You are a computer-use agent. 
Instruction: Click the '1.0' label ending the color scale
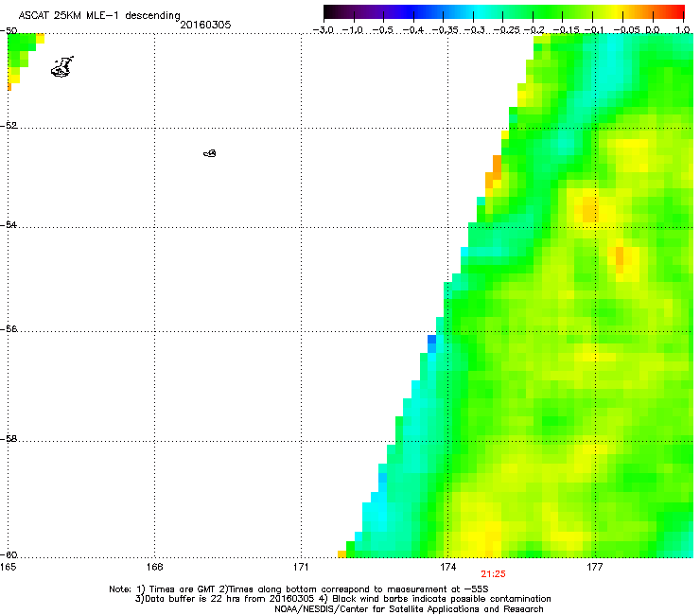pyautogui.click(x=683, y=30)
